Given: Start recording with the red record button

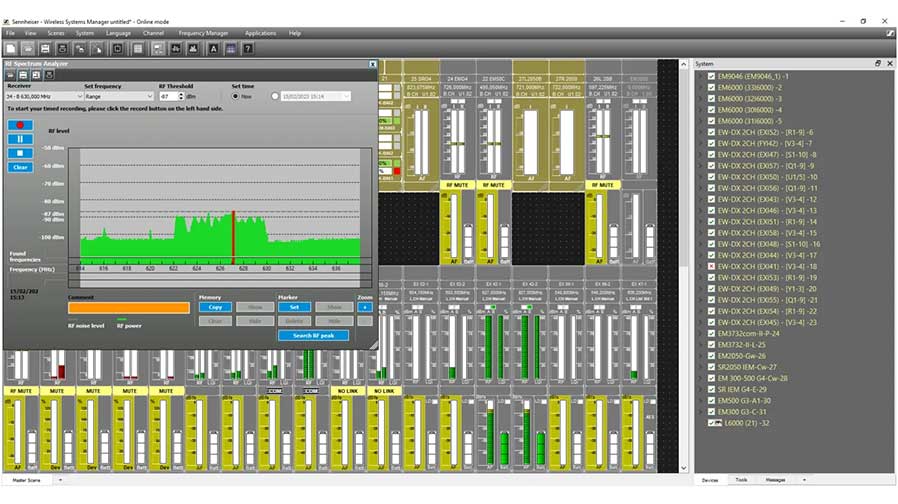Looking at the screenshot, I should [20, 125].
